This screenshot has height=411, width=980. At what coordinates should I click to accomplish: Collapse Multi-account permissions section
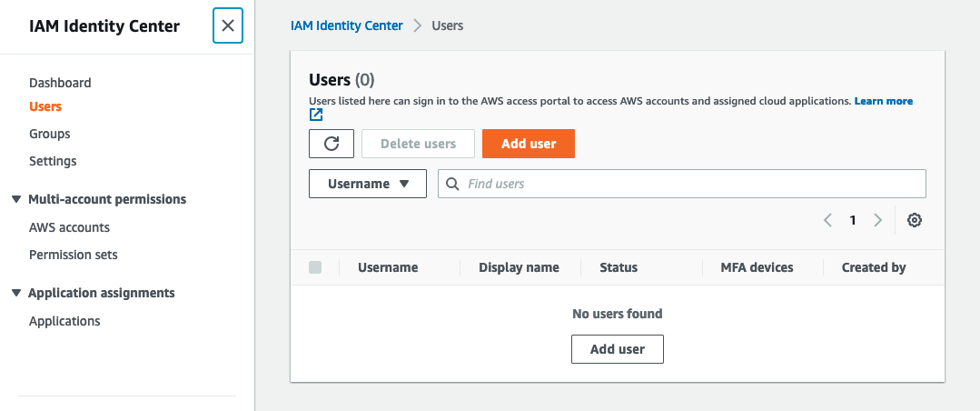(17, 199)
